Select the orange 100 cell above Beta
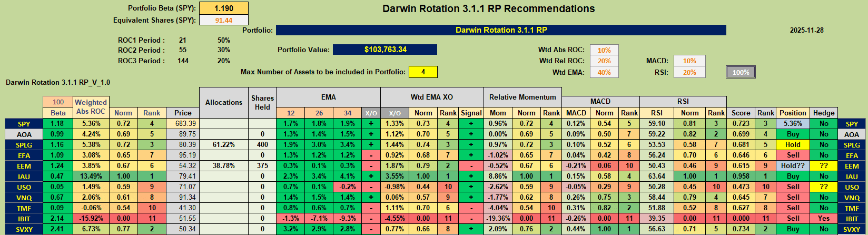The height and width of the screenshot is (235, 868). coord(58,102)
